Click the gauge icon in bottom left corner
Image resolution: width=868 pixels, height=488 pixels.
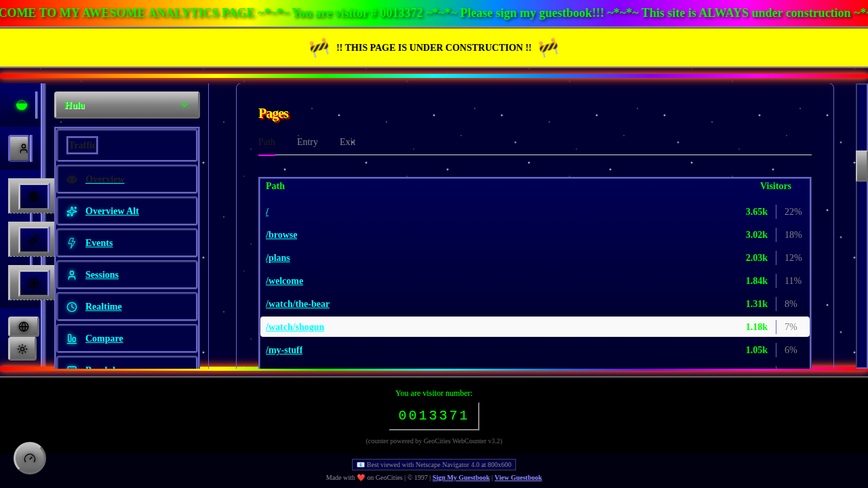tap(29, 458)
